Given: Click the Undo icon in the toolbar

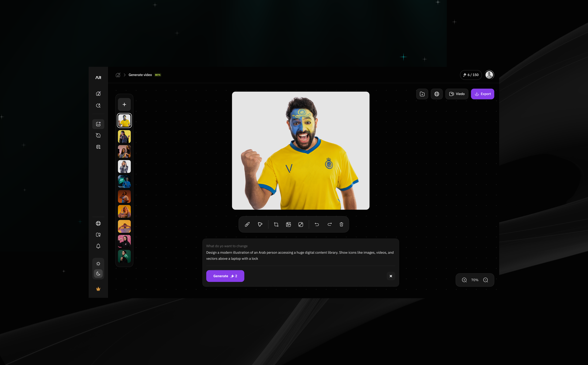Looking at the screenshot, I should tap(317, 225).
